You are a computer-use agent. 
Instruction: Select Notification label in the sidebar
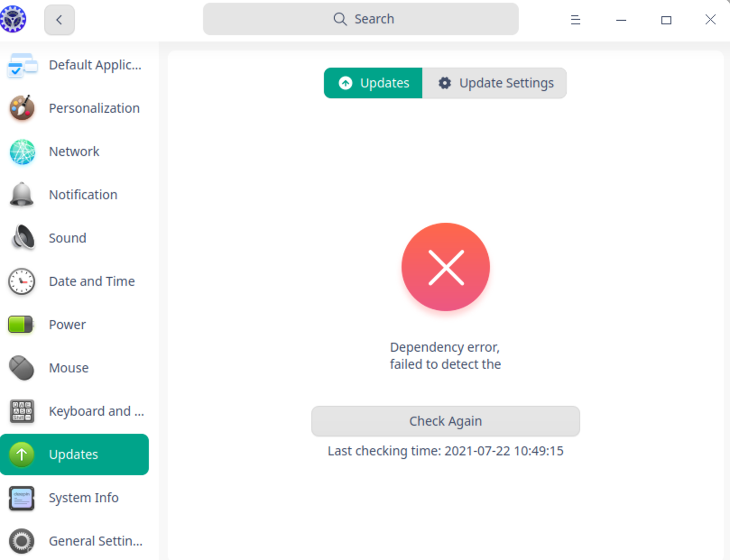click(x=83, y=195)
